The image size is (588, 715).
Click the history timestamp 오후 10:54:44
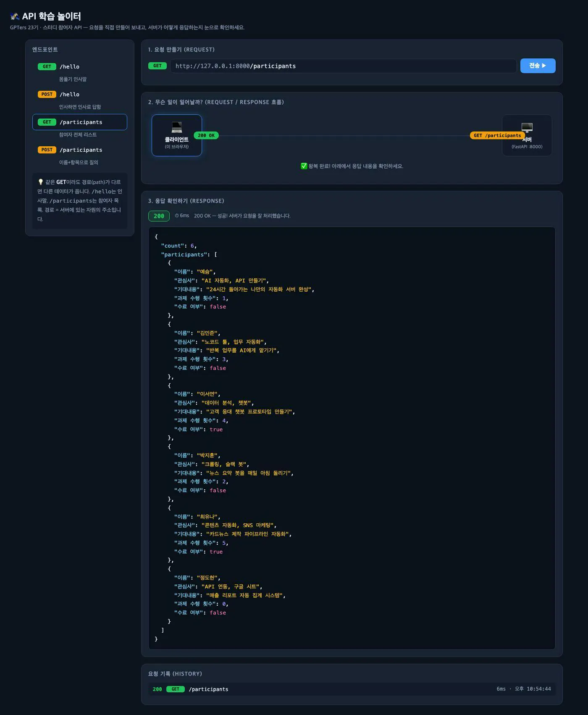(533, 689)
